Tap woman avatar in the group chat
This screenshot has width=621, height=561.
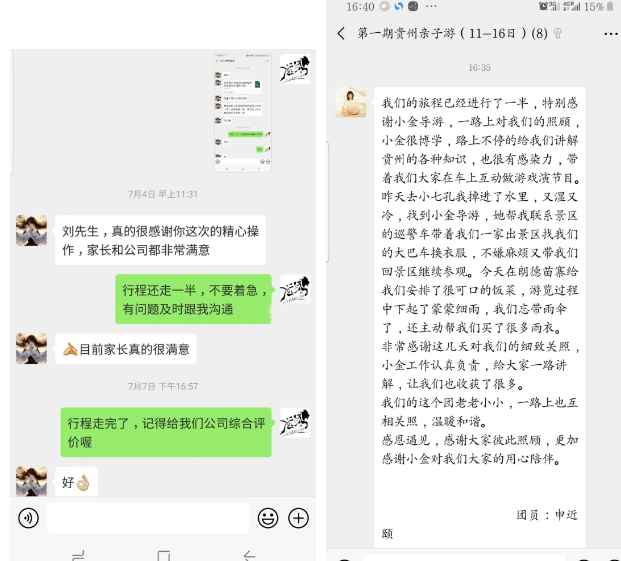351,103
